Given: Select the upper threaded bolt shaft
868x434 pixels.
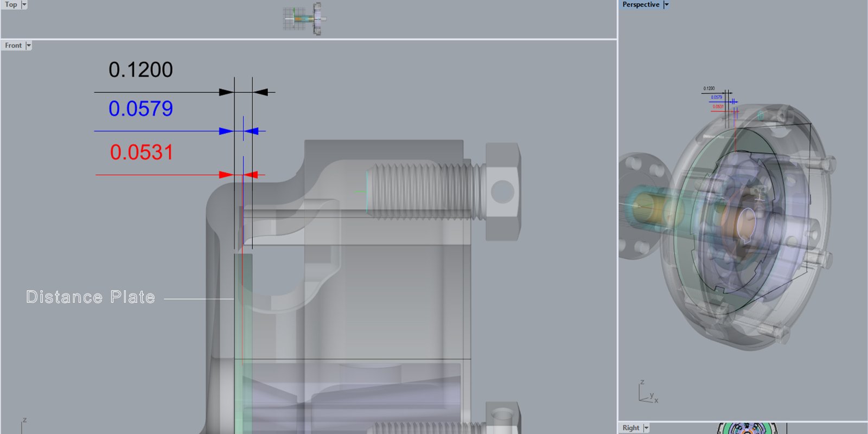Looking at the screenshot, I should pos(423,192).
